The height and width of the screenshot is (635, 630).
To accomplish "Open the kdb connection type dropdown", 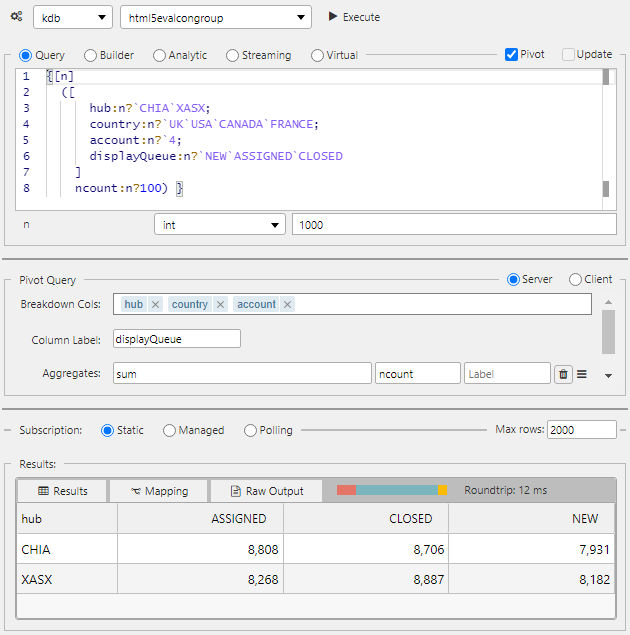I will click(73, 18).
